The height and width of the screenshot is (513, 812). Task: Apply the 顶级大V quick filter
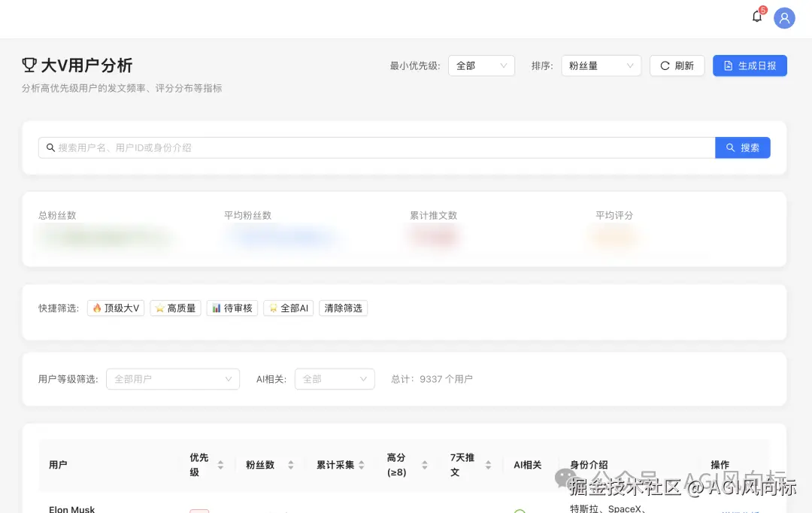coord(116,308)
